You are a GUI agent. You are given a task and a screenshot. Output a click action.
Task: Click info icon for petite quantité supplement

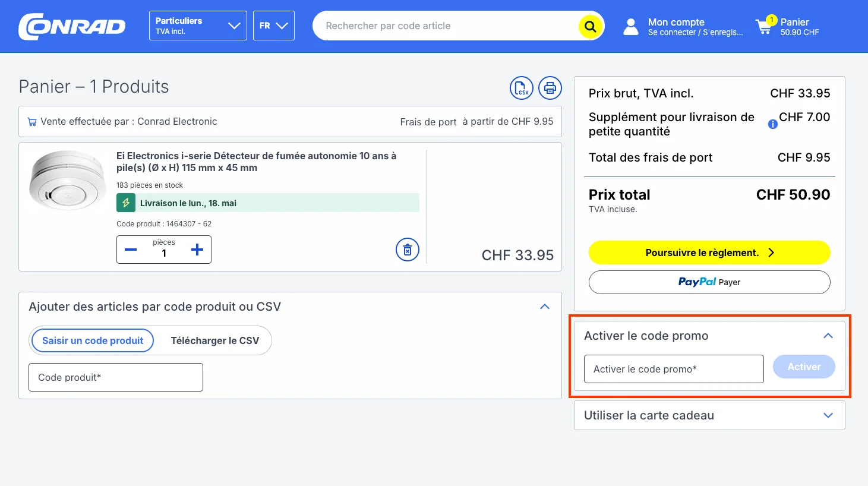pyautogui.click(x=773, y=124)
